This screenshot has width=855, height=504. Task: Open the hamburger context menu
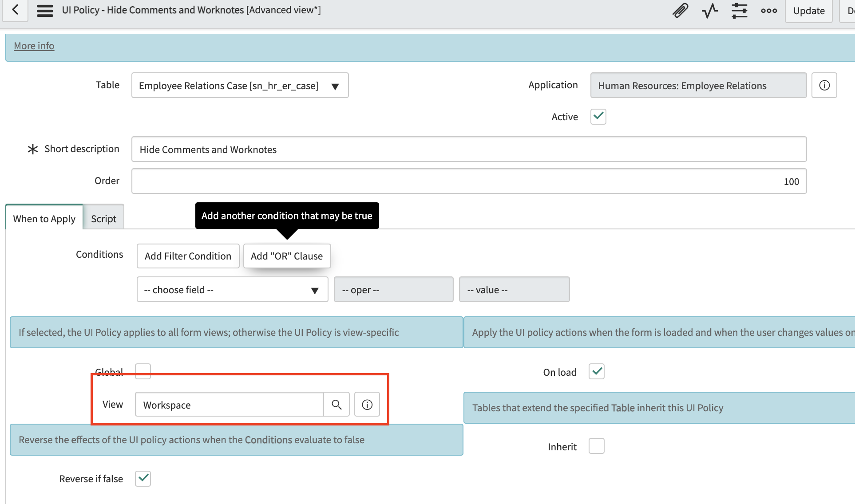pyautogui.click(x=45, y=10)
